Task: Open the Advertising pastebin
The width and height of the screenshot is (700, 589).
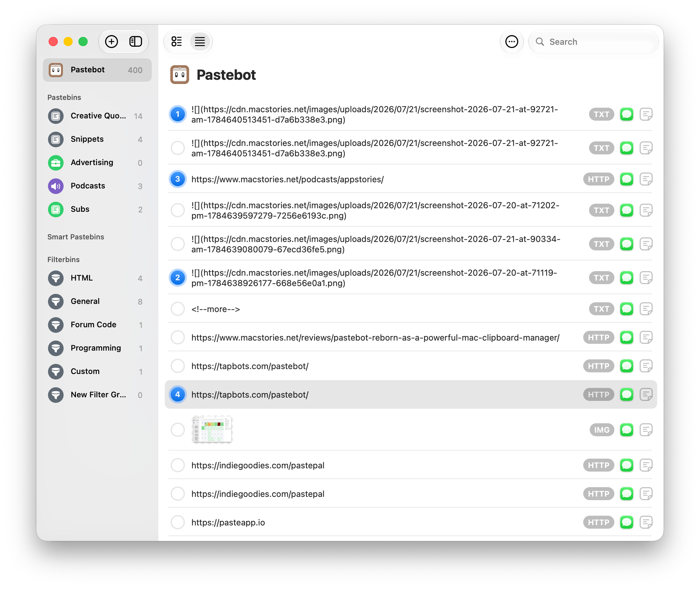Action: point(97,162)
